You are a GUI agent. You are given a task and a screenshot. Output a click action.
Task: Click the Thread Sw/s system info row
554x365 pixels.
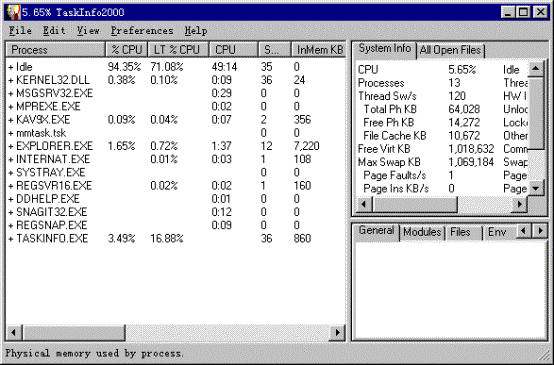(x=442, y=96)
